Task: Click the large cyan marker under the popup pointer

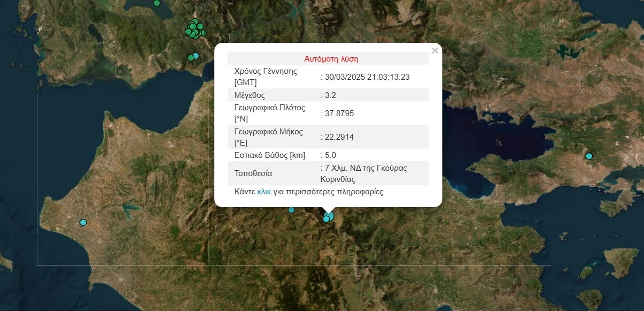Action: tap(330, 215)
